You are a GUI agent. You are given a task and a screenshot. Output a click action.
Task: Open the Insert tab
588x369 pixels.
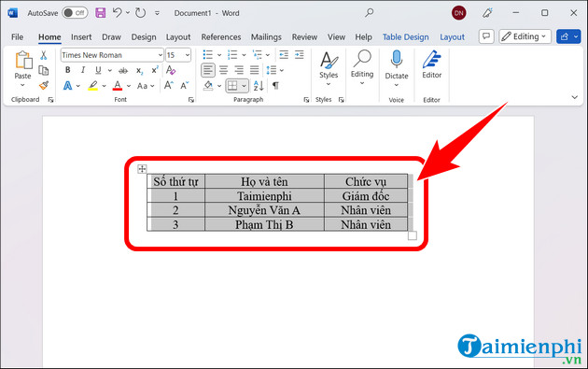81,37
